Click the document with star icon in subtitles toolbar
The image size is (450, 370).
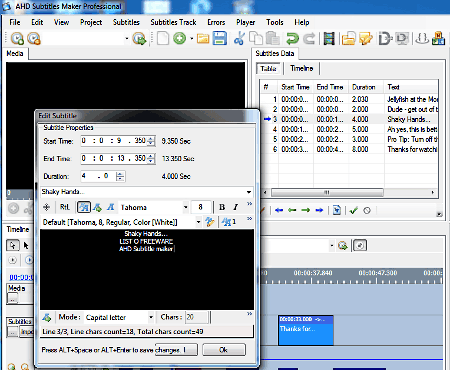(x=337, y=210)
